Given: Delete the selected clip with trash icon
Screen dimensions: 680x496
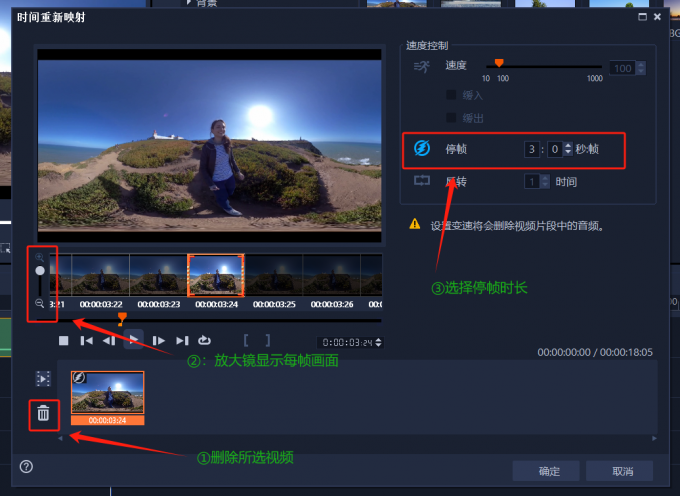Looking at the screenshot, I should tap(43, 413).
